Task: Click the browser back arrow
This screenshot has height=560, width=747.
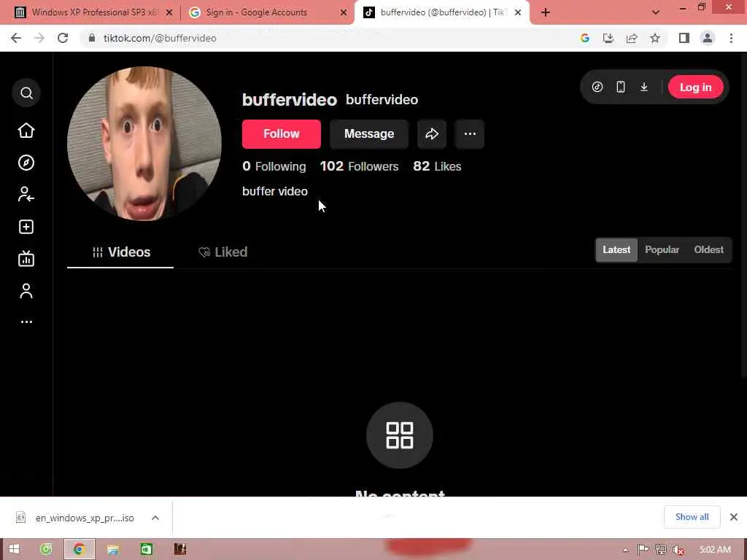Action: [x=16, y=38]
